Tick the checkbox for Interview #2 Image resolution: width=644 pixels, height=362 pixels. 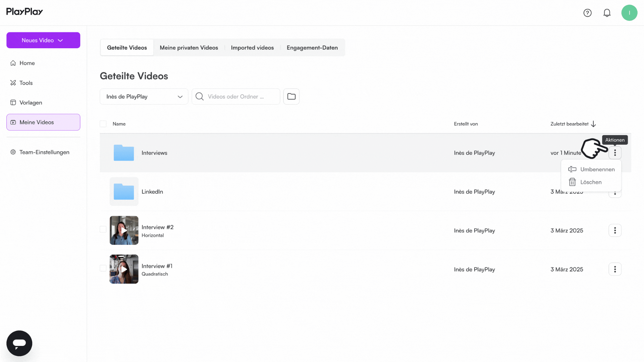(103, 229)
